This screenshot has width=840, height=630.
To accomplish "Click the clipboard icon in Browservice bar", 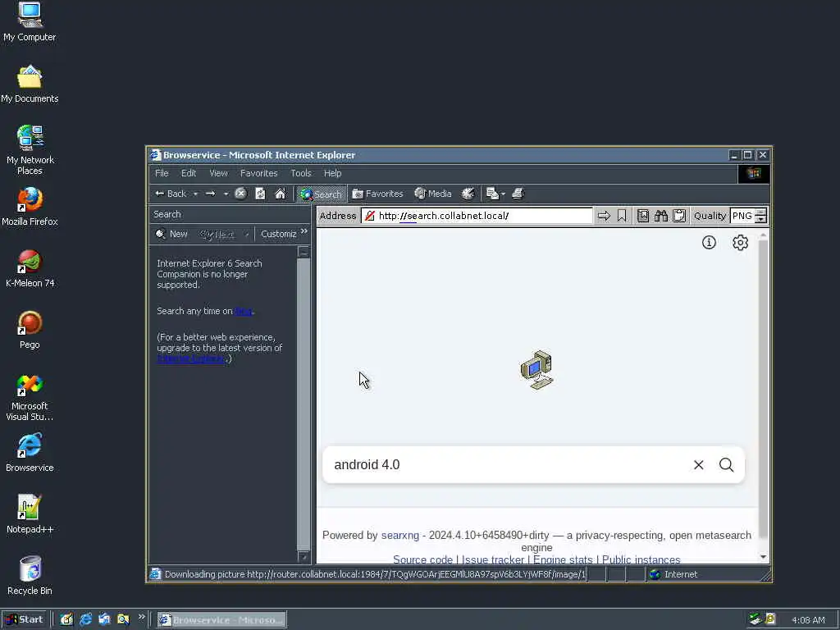I will (679, 216).
